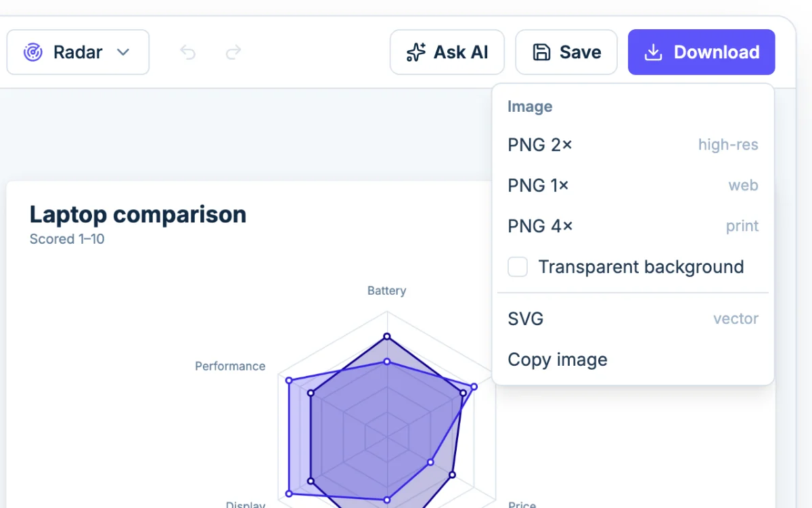Click the 'Image' section header in menu
The image size is (812, 508).
[530, 107]
